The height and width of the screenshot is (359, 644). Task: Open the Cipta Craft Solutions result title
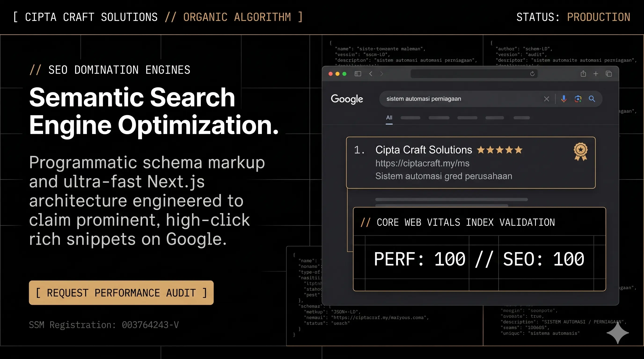424,150
